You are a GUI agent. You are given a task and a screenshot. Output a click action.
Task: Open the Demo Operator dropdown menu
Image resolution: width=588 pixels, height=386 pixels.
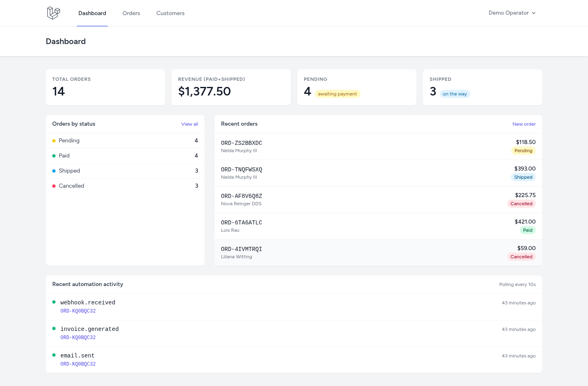[x=512, y=13]
